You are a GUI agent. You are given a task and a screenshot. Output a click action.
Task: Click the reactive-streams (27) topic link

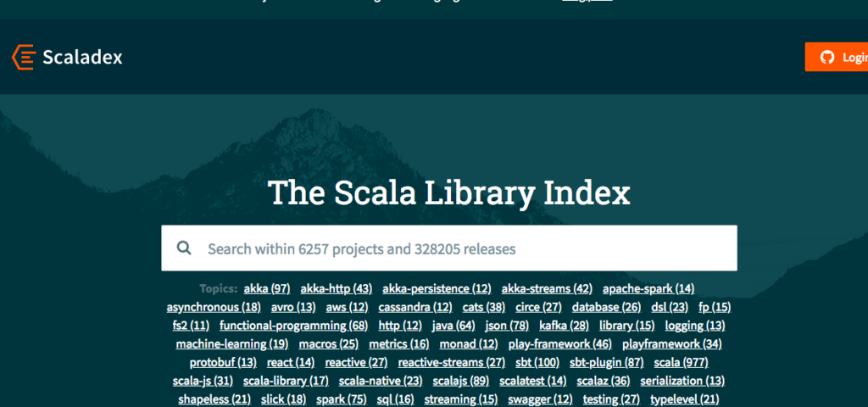coord(452,362)
